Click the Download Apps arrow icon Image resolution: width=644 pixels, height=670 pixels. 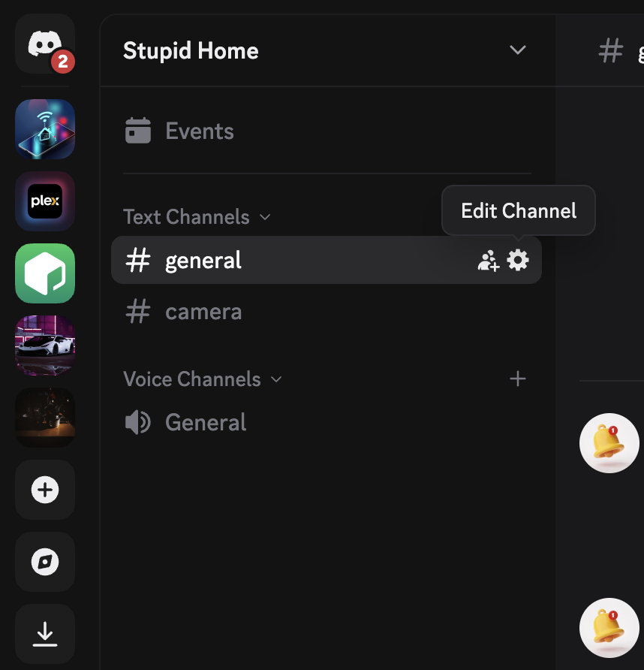[45, 634]
